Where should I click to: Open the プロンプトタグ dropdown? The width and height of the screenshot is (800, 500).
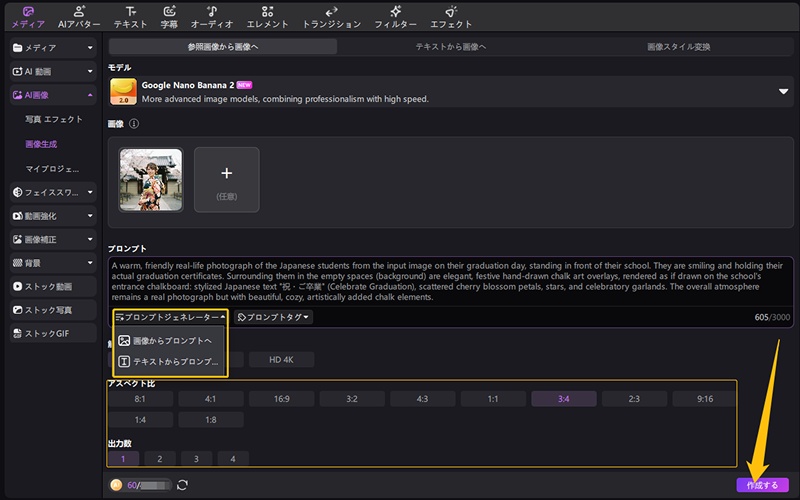(274, 317)
